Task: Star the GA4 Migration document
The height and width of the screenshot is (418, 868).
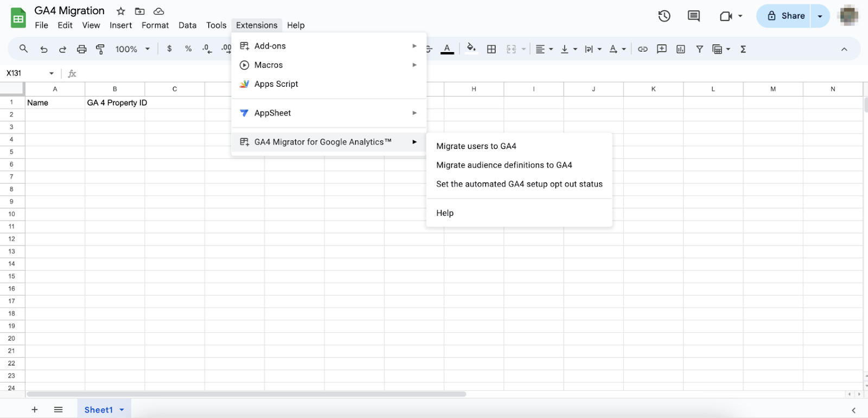Action: pos(121,11)
